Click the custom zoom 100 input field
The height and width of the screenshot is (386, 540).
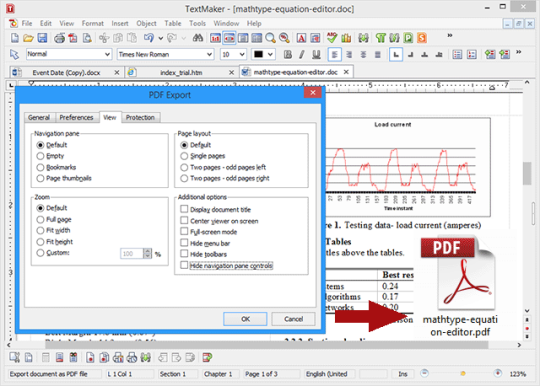132,253
